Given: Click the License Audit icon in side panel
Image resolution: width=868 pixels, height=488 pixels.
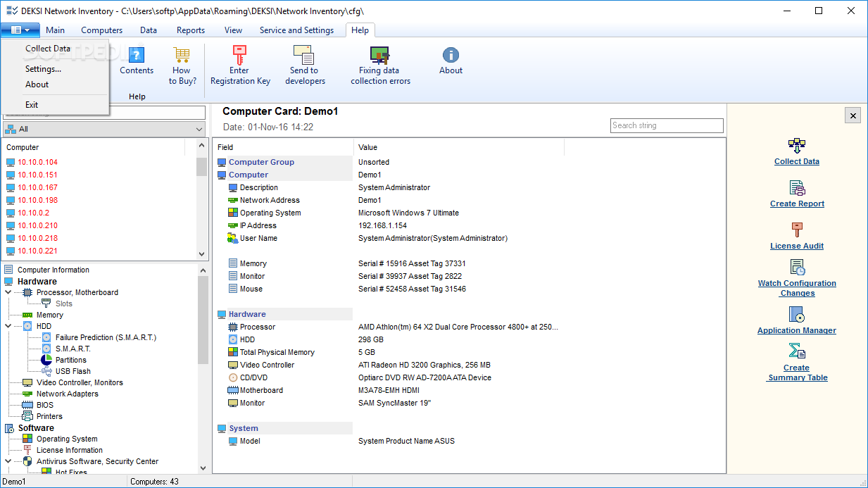Looking at the screenshot, I should tap(797, 230).
